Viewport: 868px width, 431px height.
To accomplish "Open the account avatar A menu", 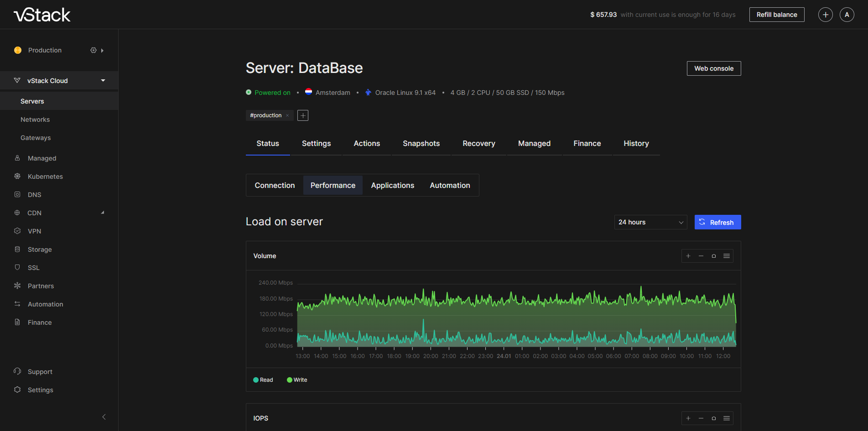I will point(847,15).
